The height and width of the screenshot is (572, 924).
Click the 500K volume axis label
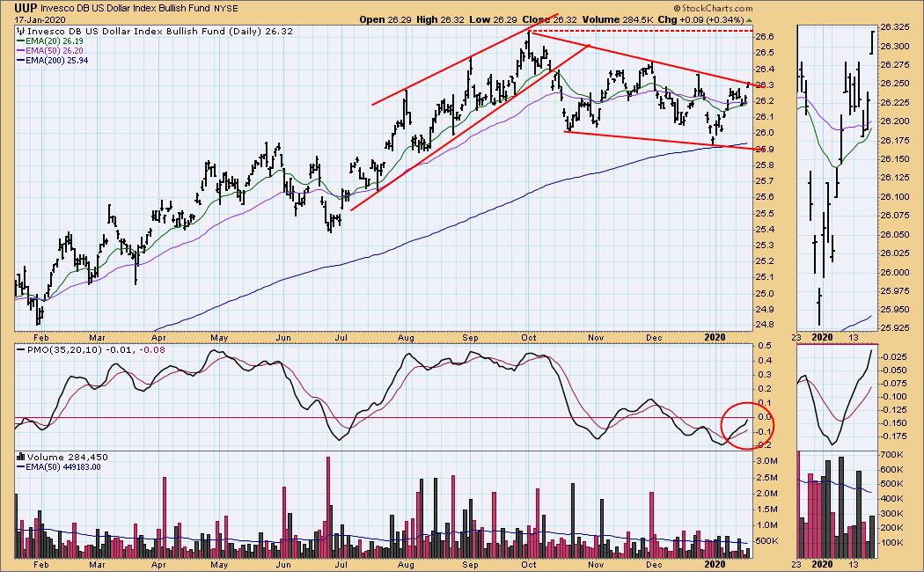tap(767, 541)
